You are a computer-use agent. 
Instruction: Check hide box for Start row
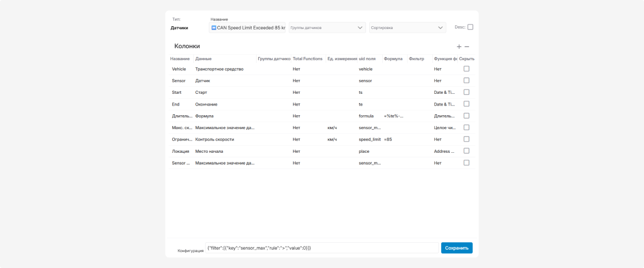(x=466, y=92)
